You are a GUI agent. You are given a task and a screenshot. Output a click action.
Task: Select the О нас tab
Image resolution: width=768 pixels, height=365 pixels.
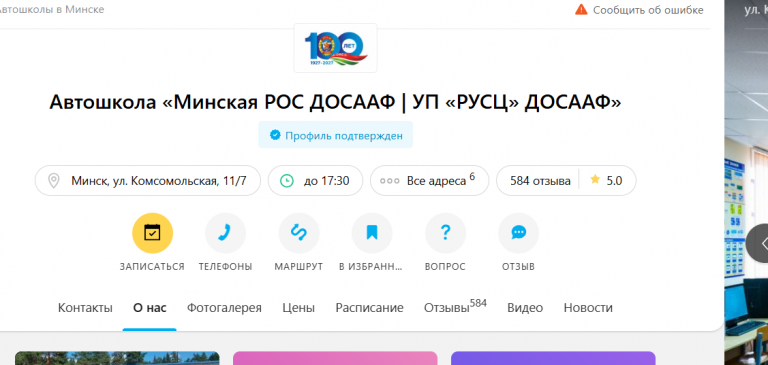coord(150,308)
